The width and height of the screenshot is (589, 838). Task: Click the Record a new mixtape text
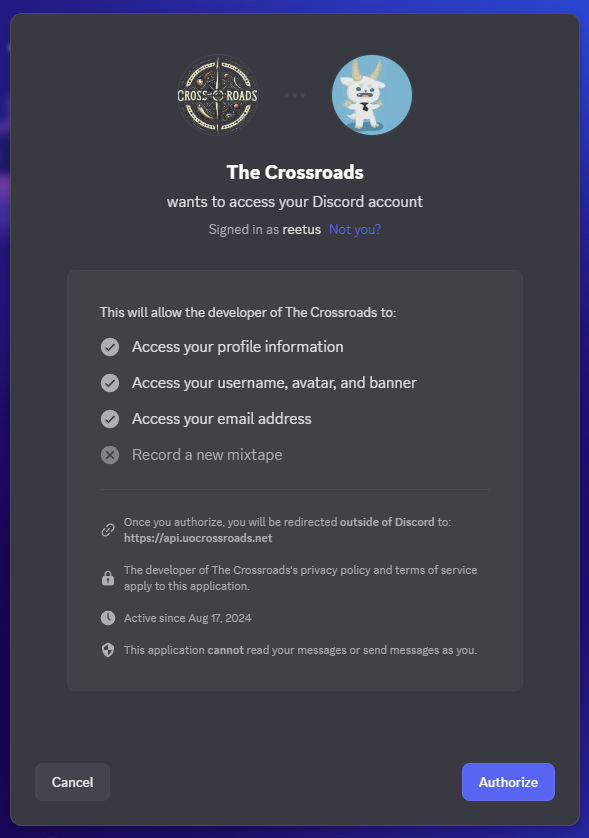click(x=207, y=455)
